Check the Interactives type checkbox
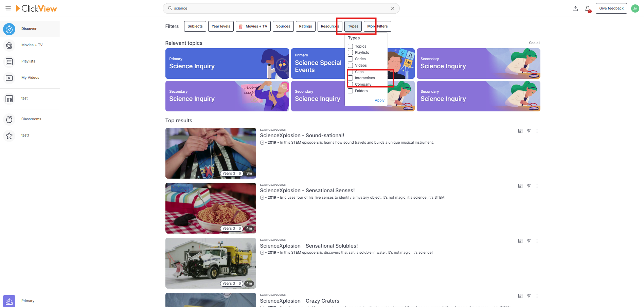The image size is (644, 307). point(351,78)
